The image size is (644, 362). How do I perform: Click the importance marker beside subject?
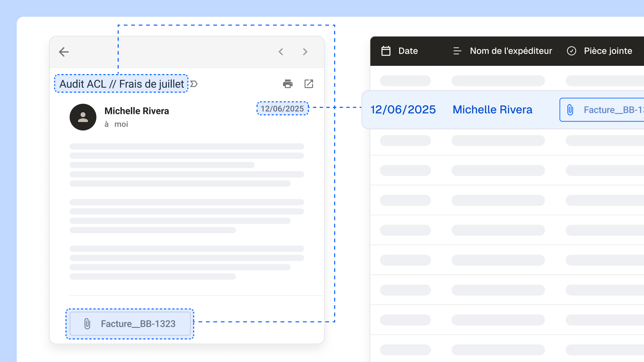194,84
